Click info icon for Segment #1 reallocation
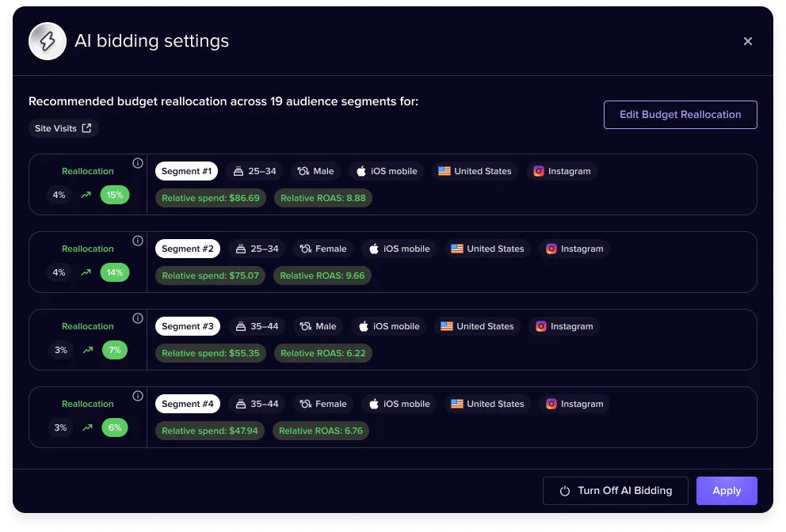 click(x=138, y=163)
